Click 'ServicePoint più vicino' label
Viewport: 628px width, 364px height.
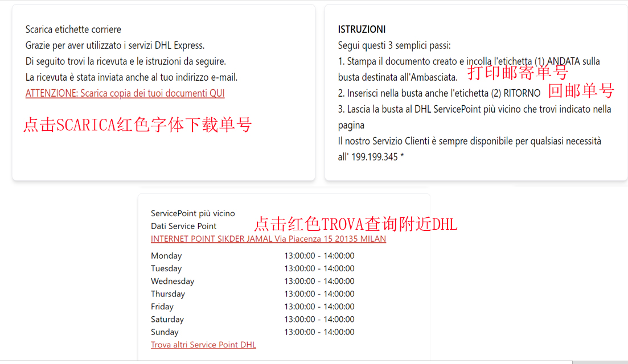coord(192,213)
